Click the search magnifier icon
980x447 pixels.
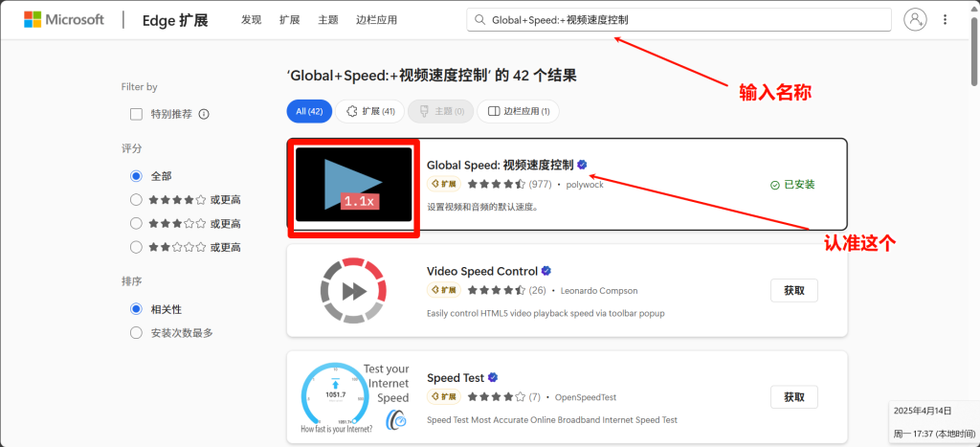(x=480, y=19)
